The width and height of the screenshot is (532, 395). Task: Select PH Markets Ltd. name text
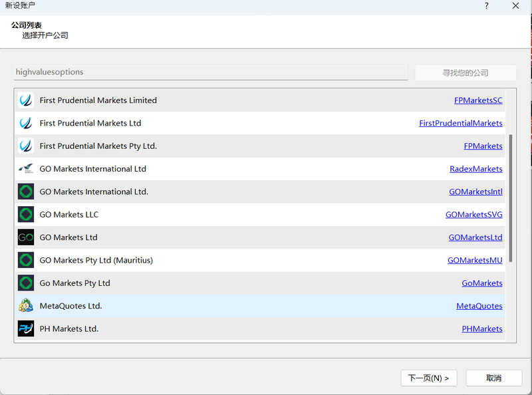(x=69, y=329)
